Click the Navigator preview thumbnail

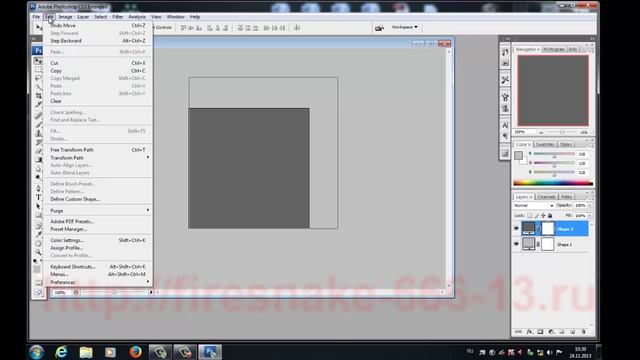(x=553, y=90)
